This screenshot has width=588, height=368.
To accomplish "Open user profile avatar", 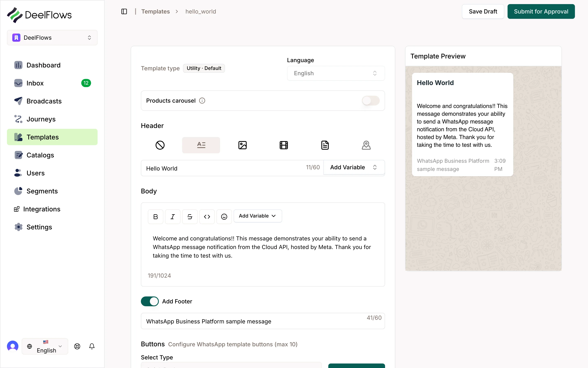I will point(13,346).
